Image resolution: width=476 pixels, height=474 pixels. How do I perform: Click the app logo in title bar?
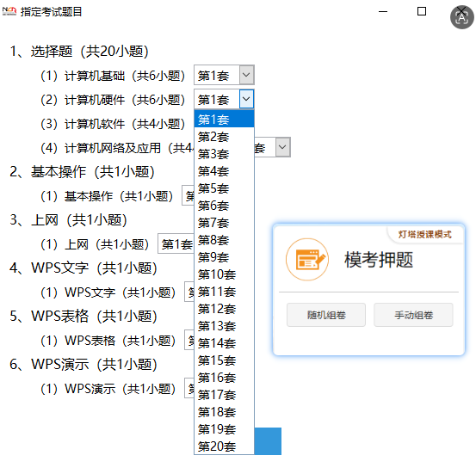click(x=9, y=11)
